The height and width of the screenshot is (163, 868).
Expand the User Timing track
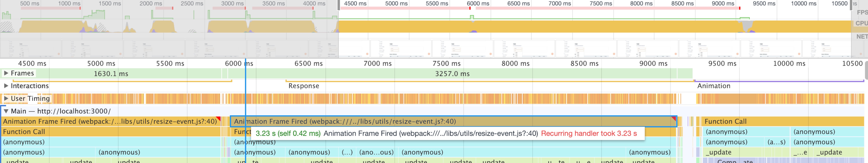coord(6,98)
